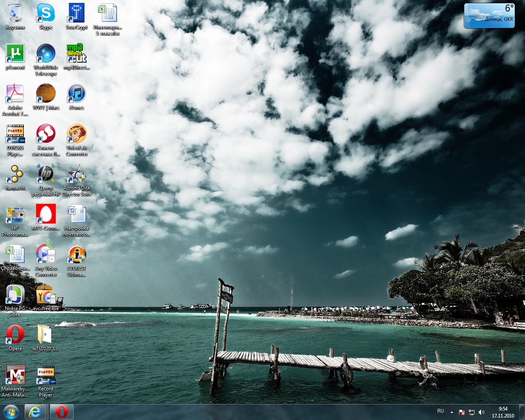The height and width of the screenshot is (420, 525).
Task: Launch the mp3DirectCut shortcut
Action: (76, 57)
